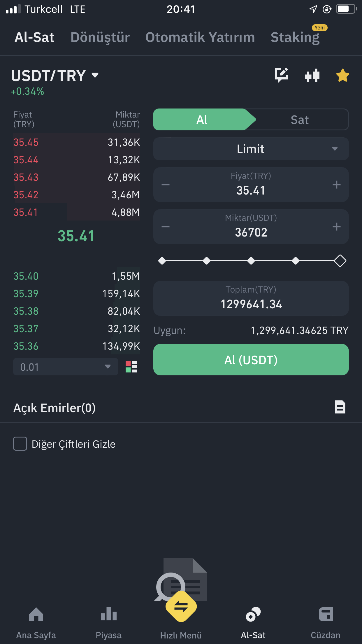This screenshot has width=362, height=644.
Task: Switch to the Dönüştür tab
Action: pyautogui.click(x=100, y=37)
